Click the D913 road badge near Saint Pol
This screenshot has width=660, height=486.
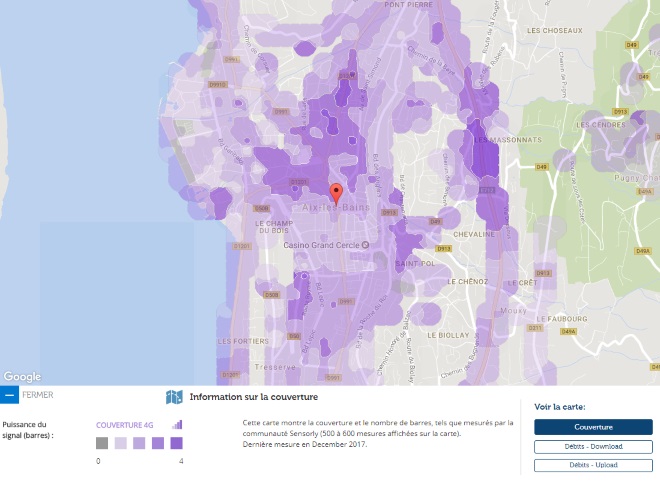(x=444, y=249)
